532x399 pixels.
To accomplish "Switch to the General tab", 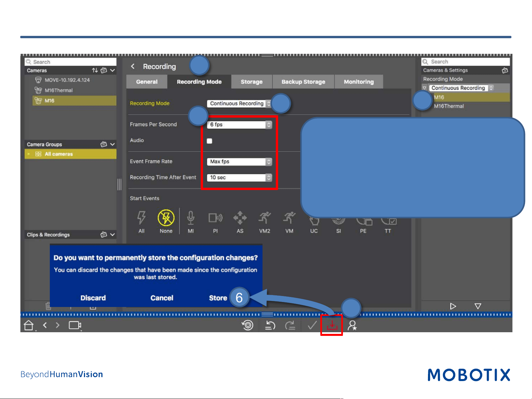I will coord(147,82).
